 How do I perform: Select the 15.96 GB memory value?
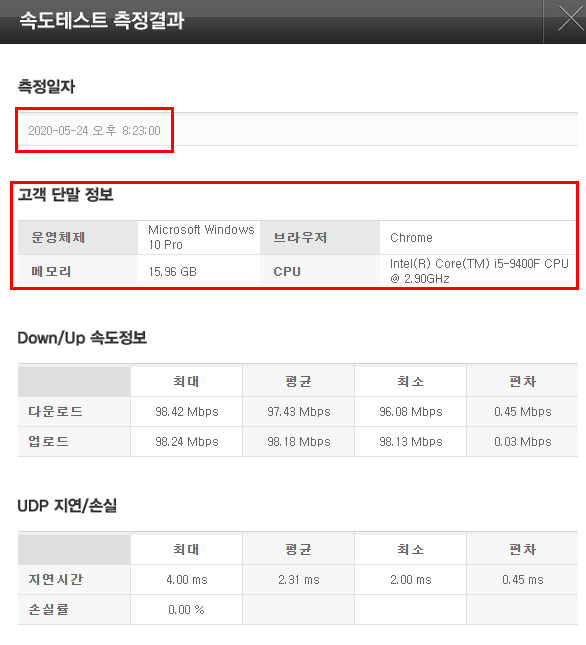[x=173, y=271]
